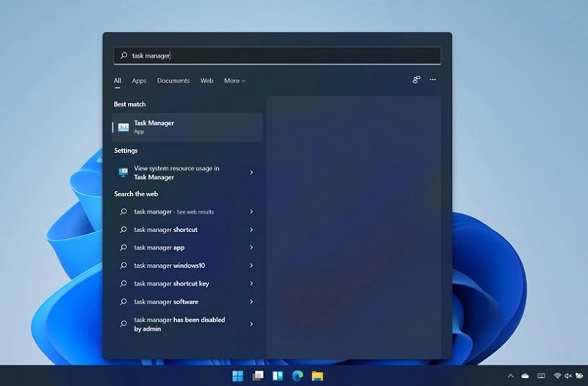
Task: Click the muted volume speaker icon
Action: click(568, 376)
